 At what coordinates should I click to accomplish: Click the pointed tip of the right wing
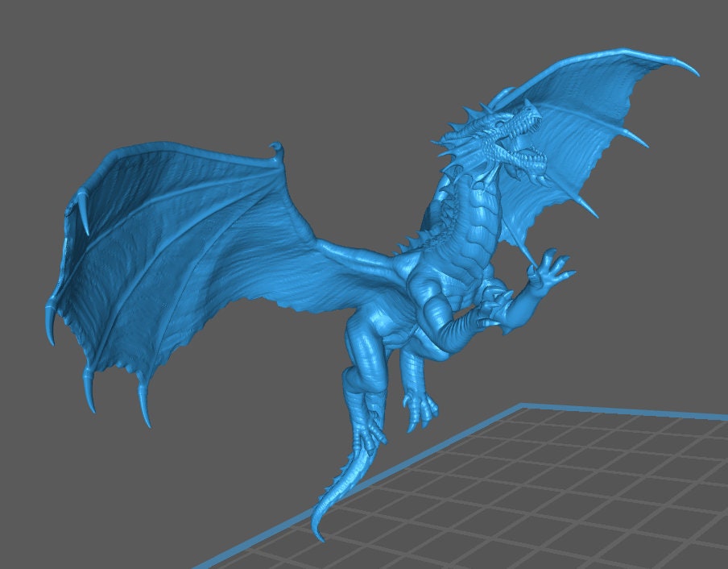(693, 73)
